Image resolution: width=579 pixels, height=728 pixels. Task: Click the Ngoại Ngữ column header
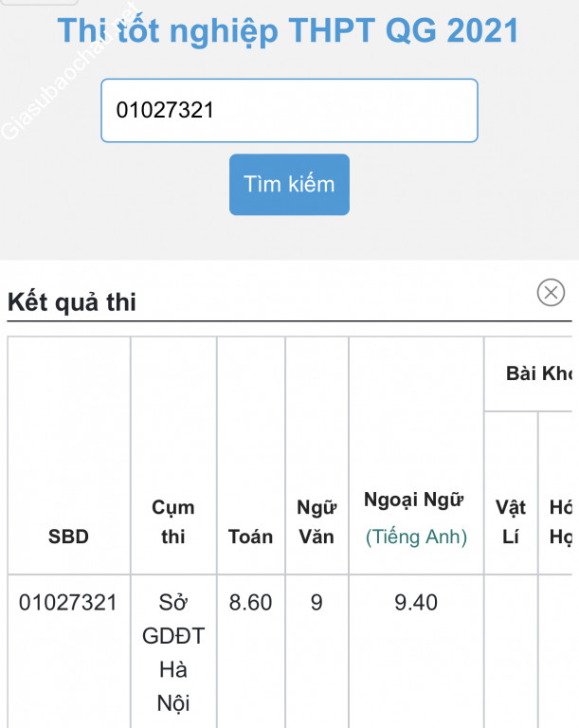416,500
